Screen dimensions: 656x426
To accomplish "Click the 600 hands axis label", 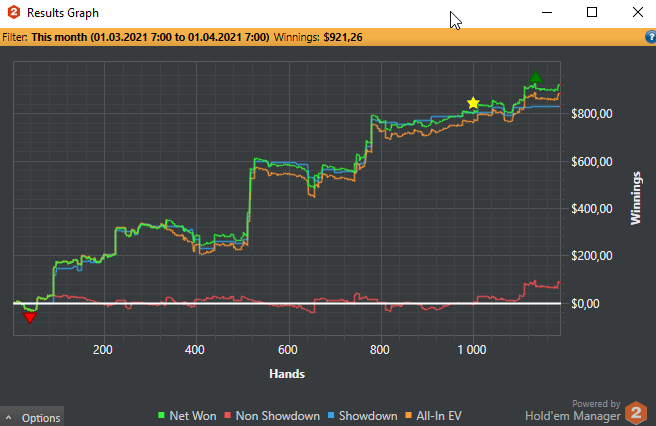I will pyautogui.click(x=287, y=349).
